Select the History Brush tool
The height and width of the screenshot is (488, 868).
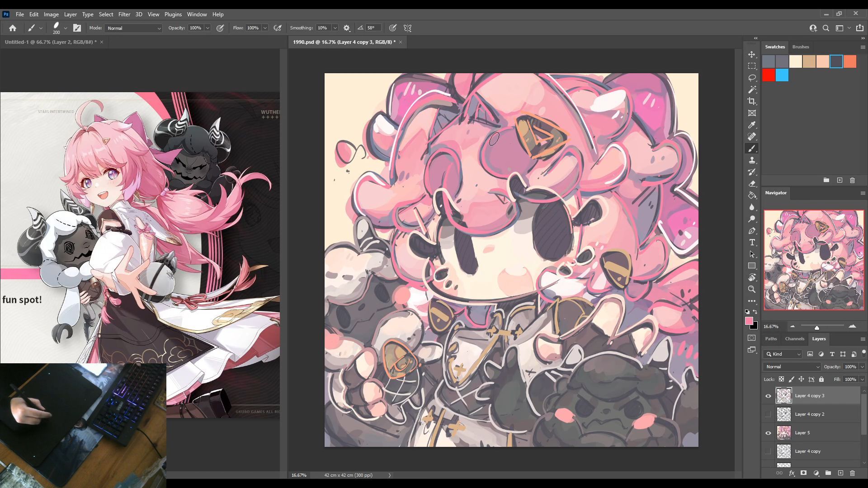pos(752,172)
